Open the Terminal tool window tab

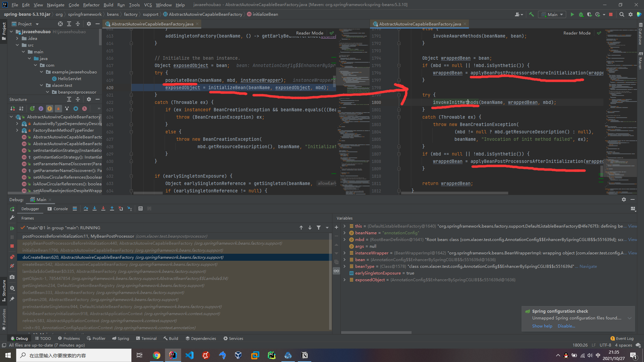pos(146,338)
